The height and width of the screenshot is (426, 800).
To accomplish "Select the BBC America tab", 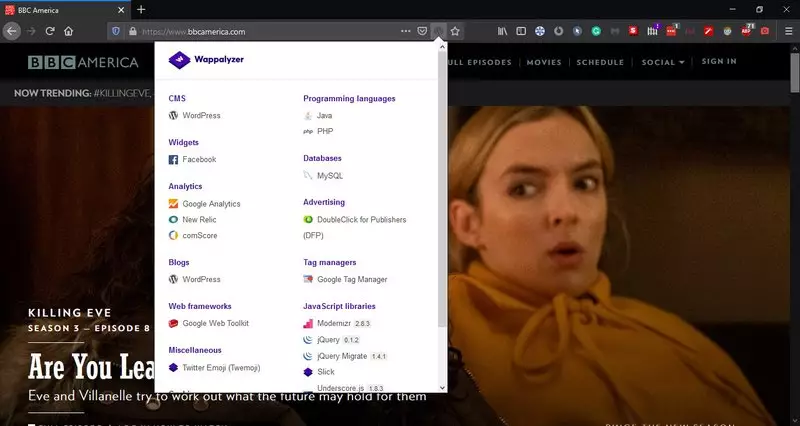I will (65, 10).
